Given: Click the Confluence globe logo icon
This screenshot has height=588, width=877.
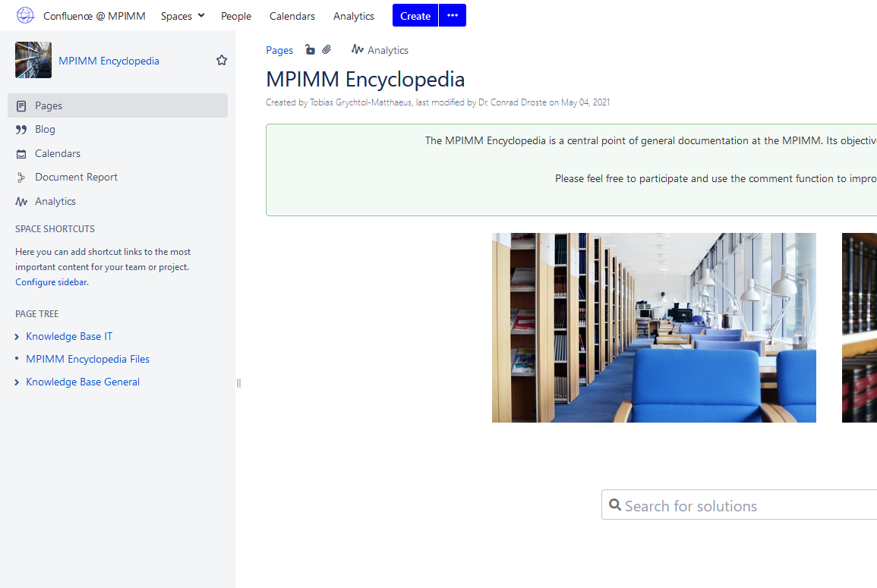Looking at the screenshot, I should click(25, 15).
